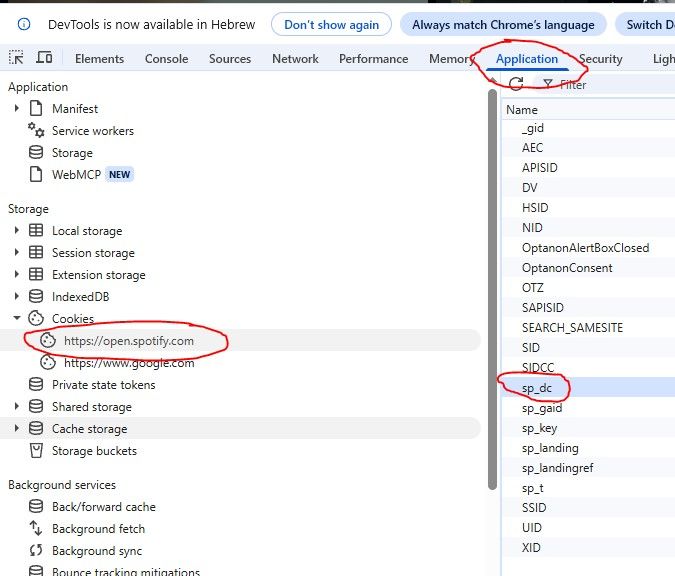Viewport: 675px width, 576px height.
Task: Switch to the Console tab
Action: point(167,59)
